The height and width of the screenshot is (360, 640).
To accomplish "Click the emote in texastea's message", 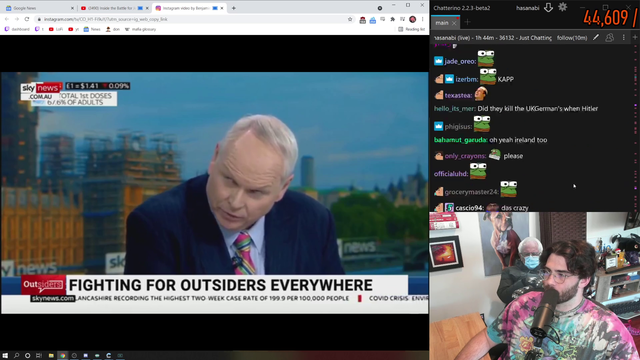I will [x=480, y=93].
